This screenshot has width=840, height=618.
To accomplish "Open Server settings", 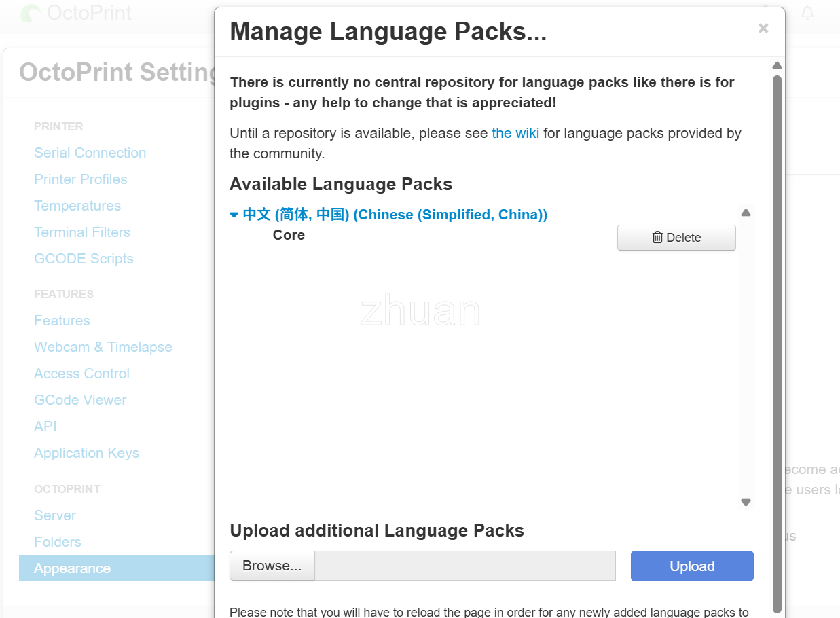I will 55,515.
